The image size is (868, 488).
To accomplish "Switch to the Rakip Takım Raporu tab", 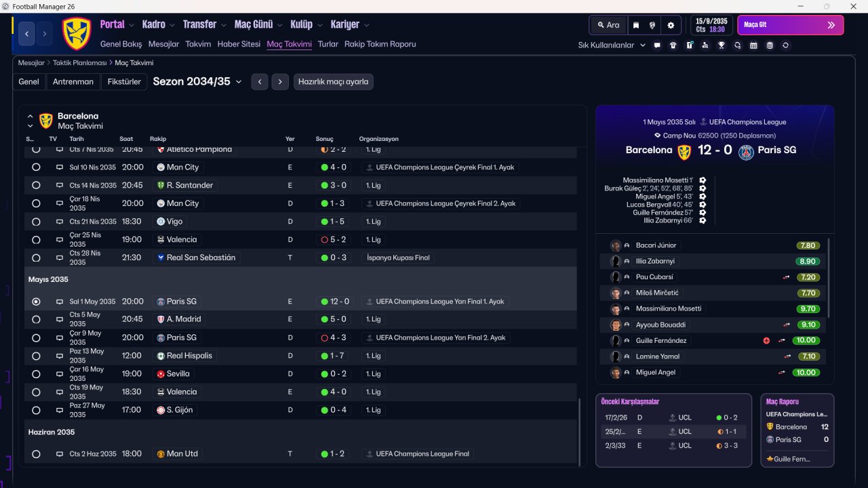I will click(380, 44).
